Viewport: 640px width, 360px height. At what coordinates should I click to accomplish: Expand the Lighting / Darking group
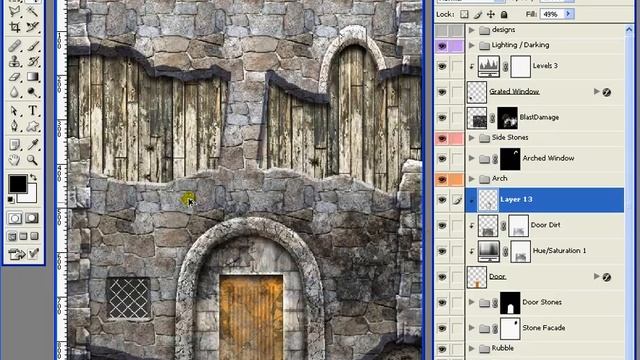coord(472,45)
